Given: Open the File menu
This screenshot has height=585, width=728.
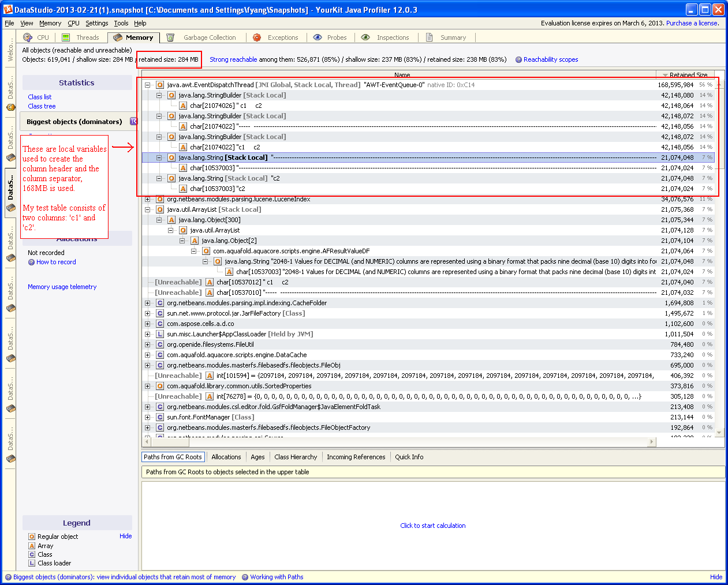Looking at the screenshot, I should pyautogui.click(x=9, y=23).
